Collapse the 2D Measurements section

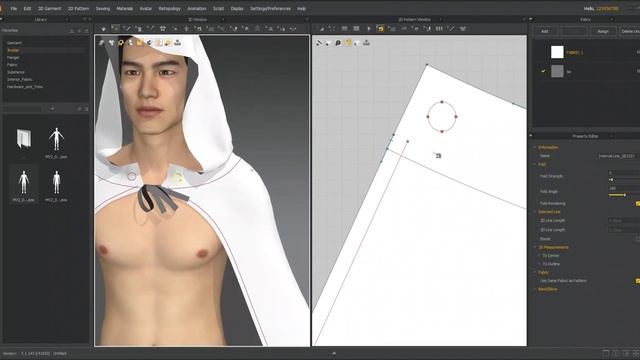click(x=535, y=247)
